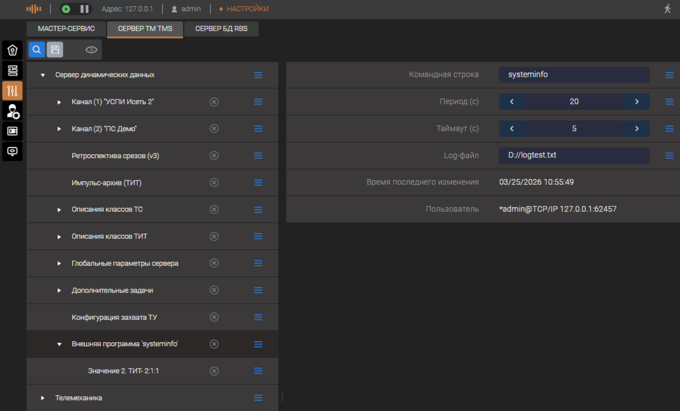680x411 pixels.
Task: Open hamburger menu for Конфигурация захвата ТУ
Action: tap(258, 317)
